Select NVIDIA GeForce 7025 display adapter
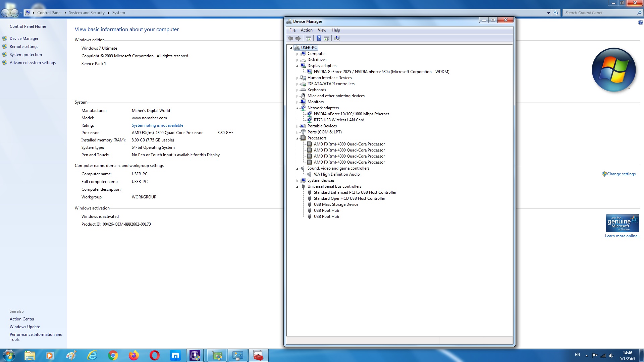 pyautogui.click(x=381, y=72)
